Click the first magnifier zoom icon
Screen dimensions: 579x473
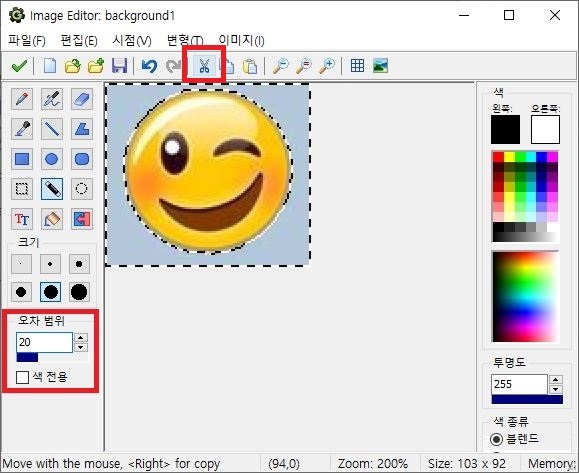pyautogui.click(x=281, y=66)
